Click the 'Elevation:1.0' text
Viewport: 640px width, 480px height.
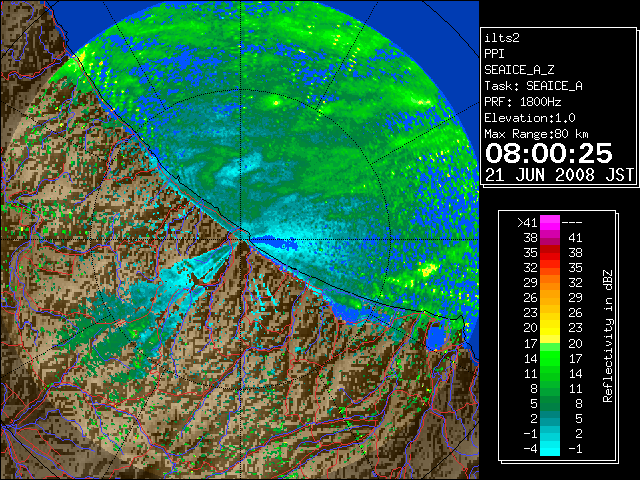530,118
